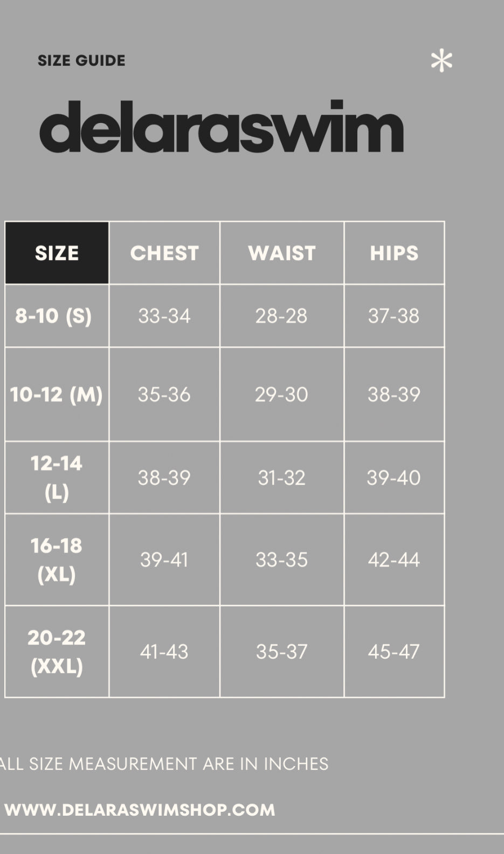Screen dimensions: 504x854
Task: Click the 39-40 hips measurement cell
Action: tap(394, 477)
